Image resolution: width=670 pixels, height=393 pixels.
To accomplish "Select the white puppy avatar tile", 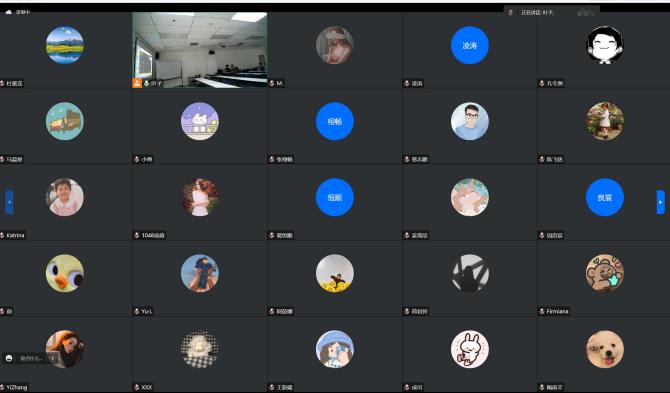I will (605, 349).
